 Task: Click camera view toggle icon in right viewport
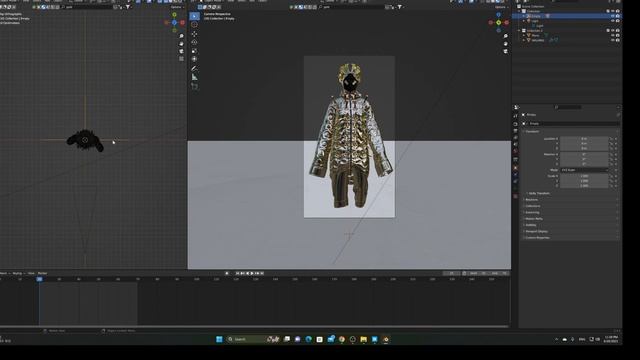(505, 51)
